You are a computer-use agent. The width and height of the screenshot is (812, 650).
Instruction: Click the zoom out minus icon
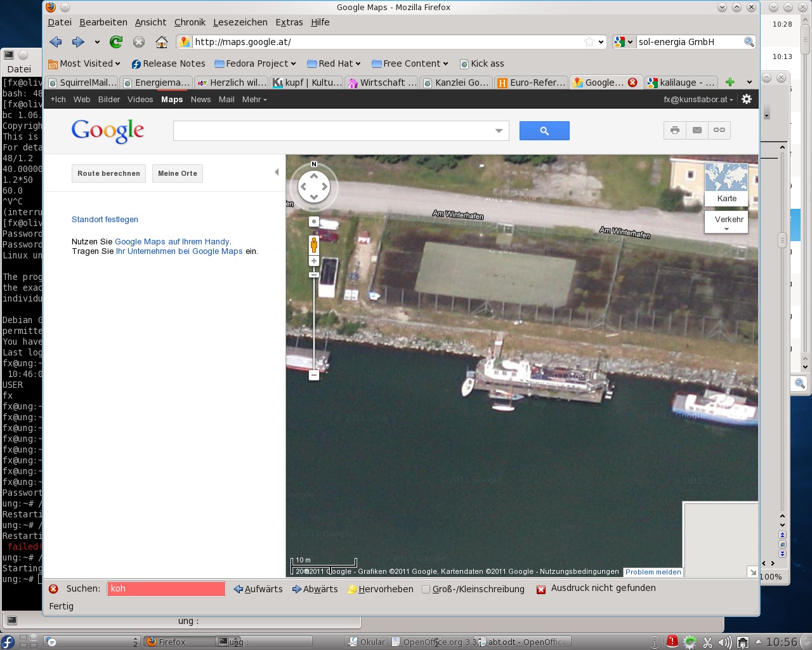coord(313,375)
